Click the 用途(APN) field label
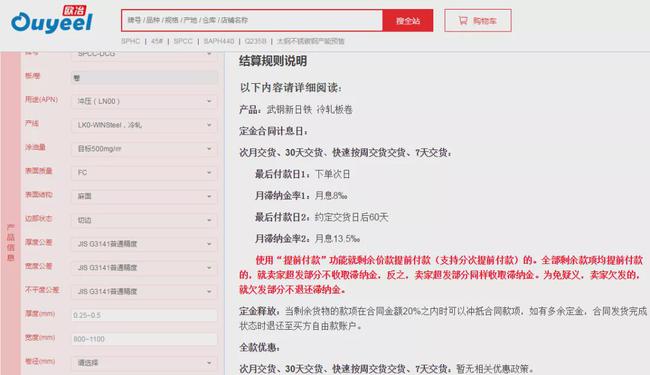Viewport: 650px width, 375px height. (x=41, y=99)
